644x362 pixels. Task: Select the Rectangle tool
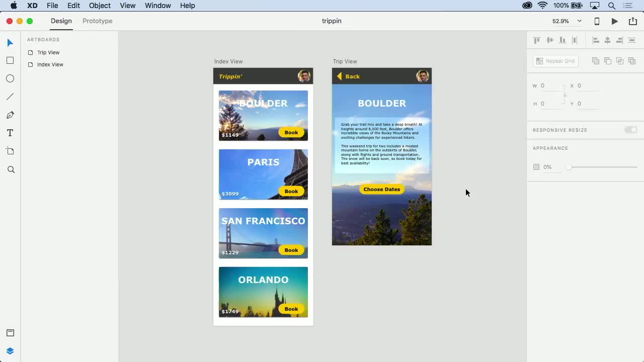10,60
